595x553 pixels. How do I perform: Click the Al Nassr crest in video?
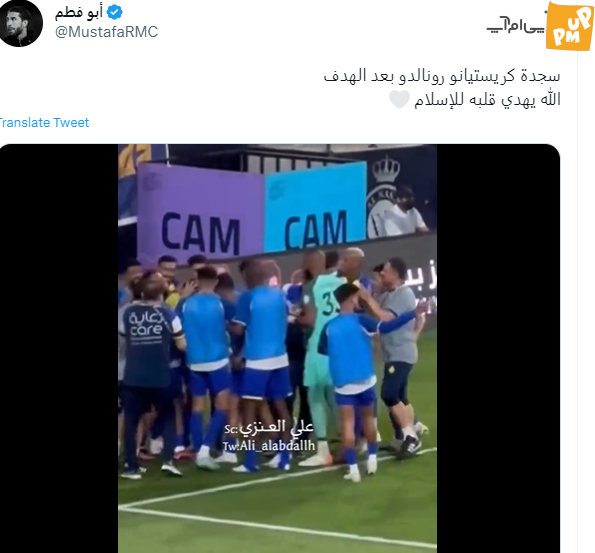click(382, 198)
